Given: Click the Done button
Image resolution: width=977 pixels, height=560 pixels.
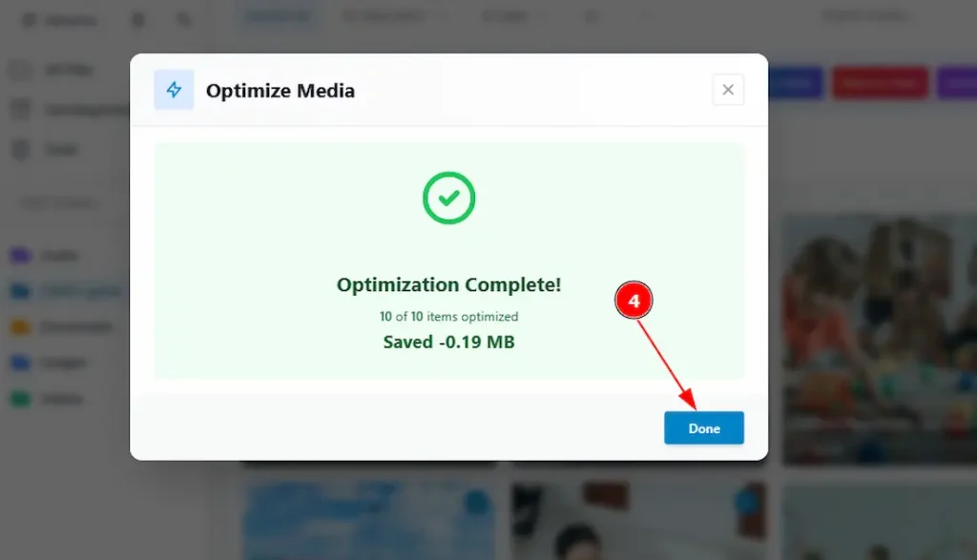Looking at the screenshot, I should tap(703, 427).
